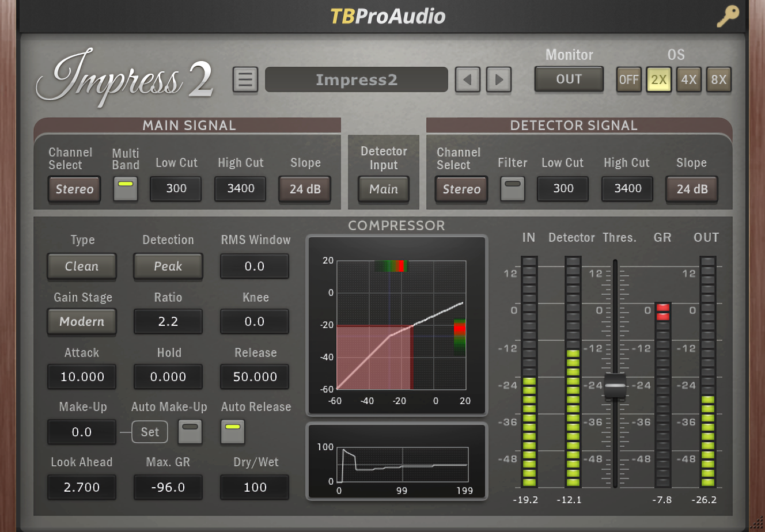Click the Monitor OUT button
The width and height of the screenshot is (765, 532).
[569, 79]
